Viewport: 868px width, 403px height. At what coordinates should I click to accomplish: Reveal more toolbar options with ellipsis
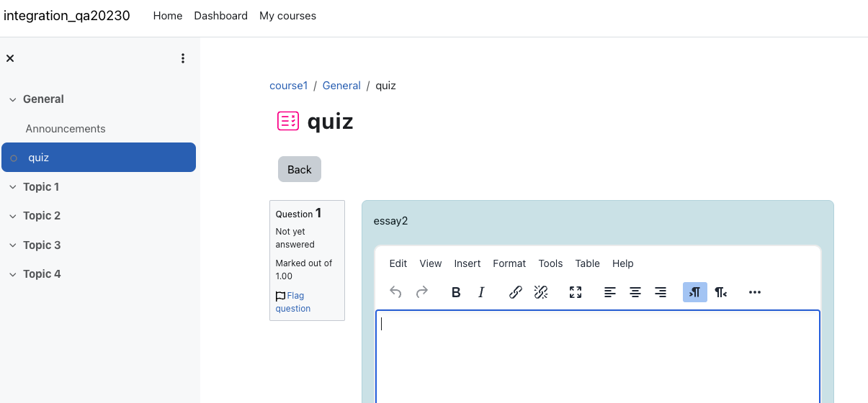(x=755, y=292)
